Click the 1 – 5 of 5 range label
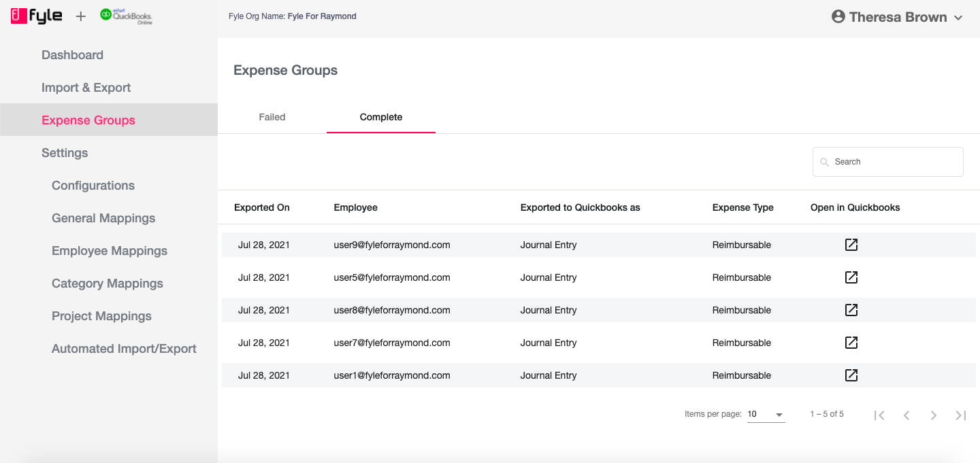Viewport: 980px width, 463px height. coord(827,414)
